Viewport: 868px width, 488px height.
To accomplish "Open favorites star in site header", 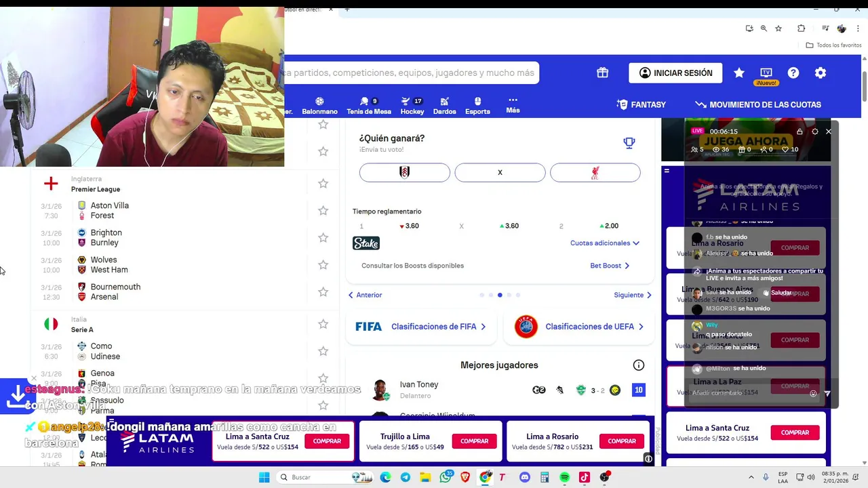I will [739, 73].
